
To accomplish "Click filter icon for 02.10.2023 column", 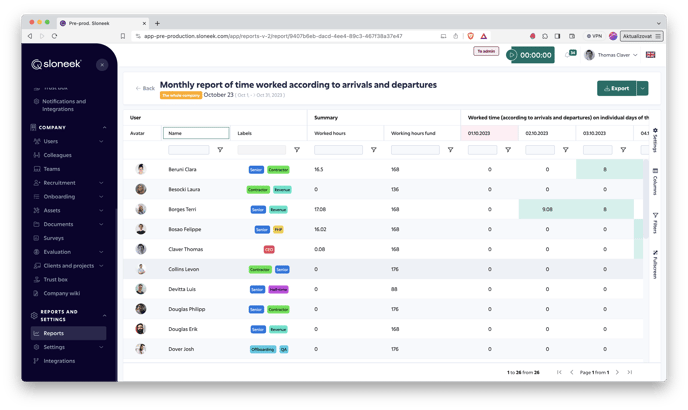I will [566, 150].
